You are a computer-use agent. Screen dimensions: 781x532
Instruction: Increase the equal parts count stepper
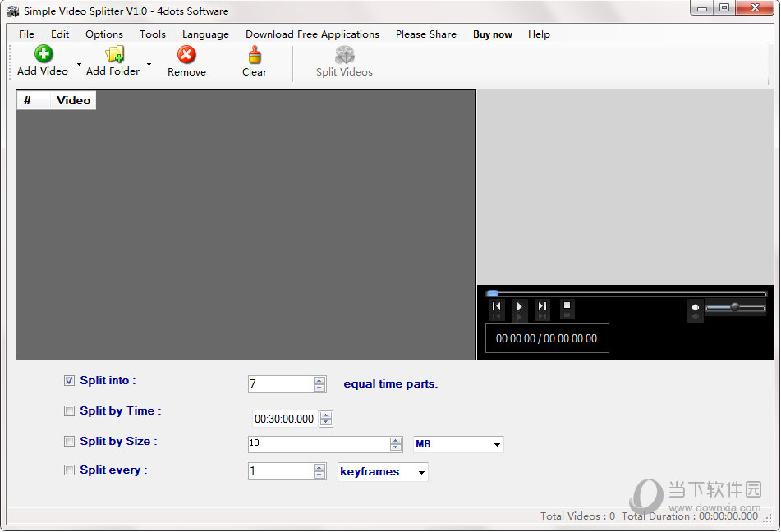319,381
